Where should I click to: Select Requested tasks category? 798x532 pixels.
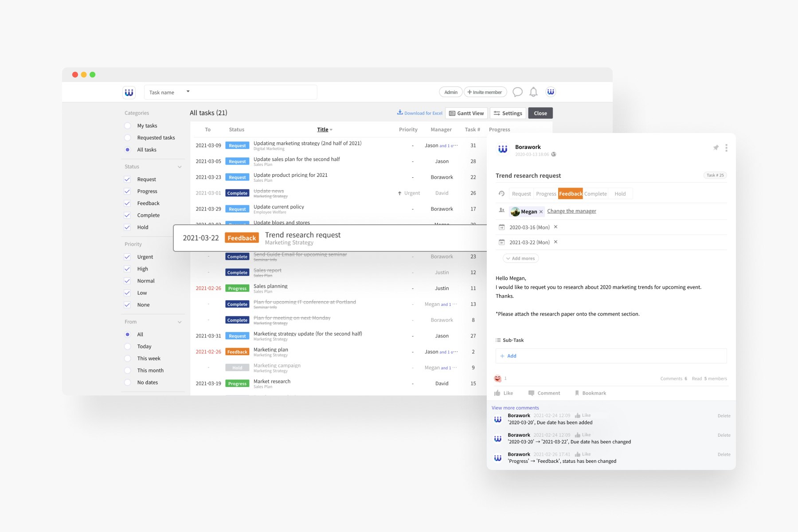tap(128, 138)
